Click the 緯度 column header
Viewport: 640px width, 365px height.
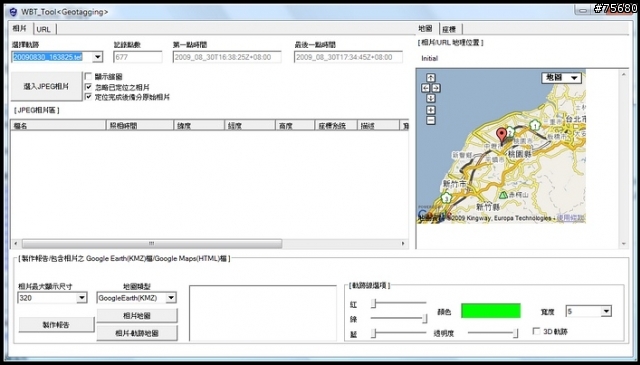pyautogui.click(x=199, y=125)
